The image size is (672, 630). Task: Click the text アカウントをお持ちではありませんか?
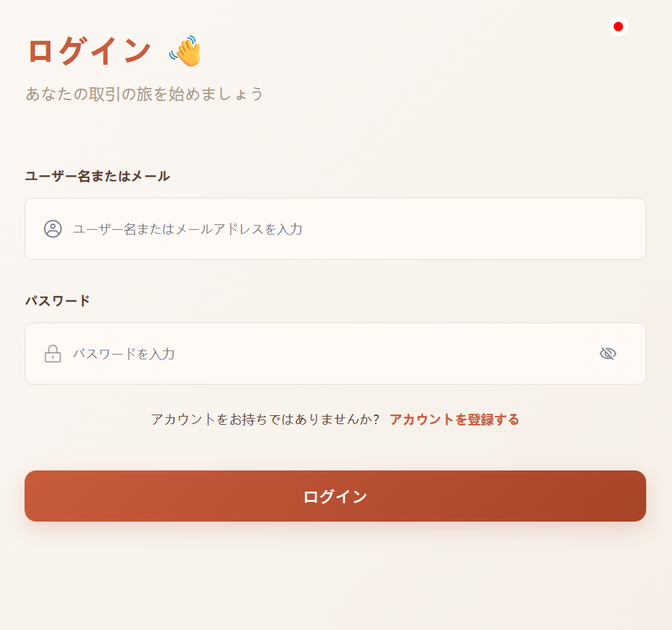tap(265, 419)
